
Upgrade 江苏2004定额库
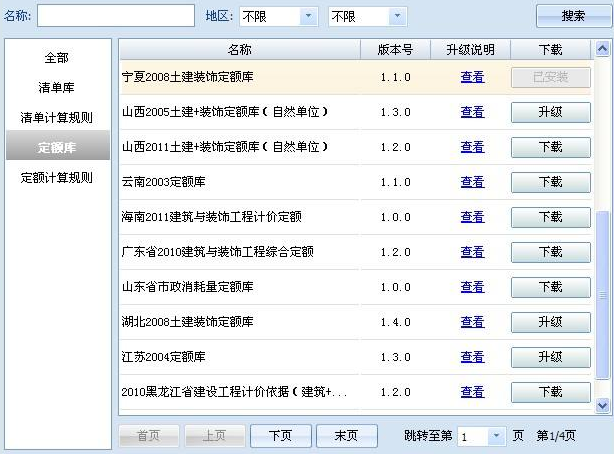coord(551,357)
